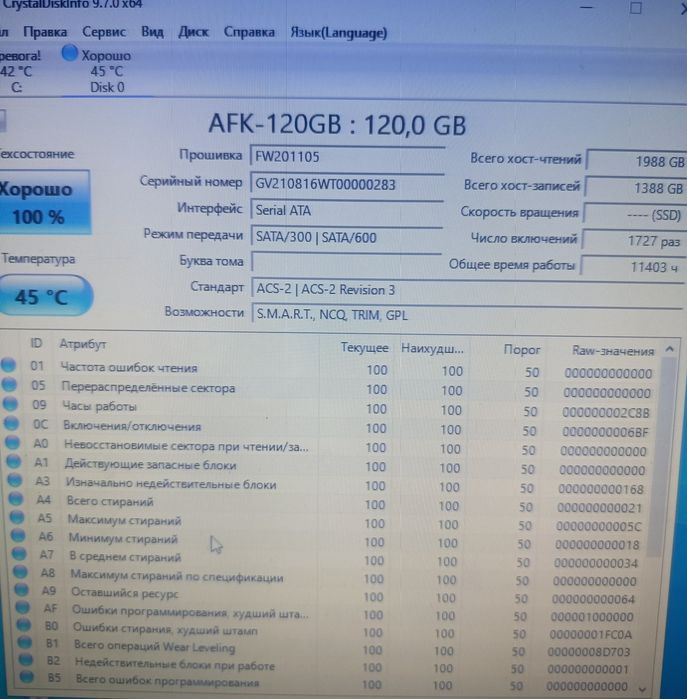Click status icon for attribute 09
This screenshot has height=699, width=687.
tap(10, 404)
